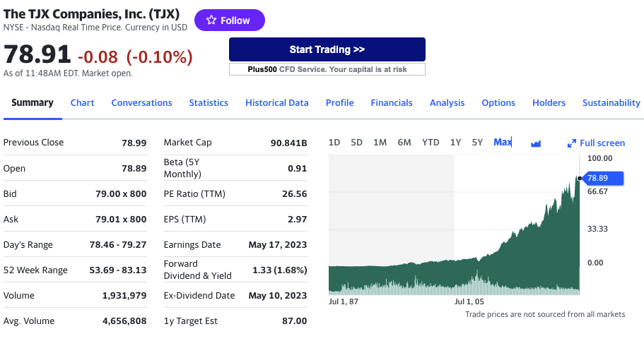Viewport: 644px width, 341px height.
Task: Select the Max chart range
Action: (x=503, y=143)
